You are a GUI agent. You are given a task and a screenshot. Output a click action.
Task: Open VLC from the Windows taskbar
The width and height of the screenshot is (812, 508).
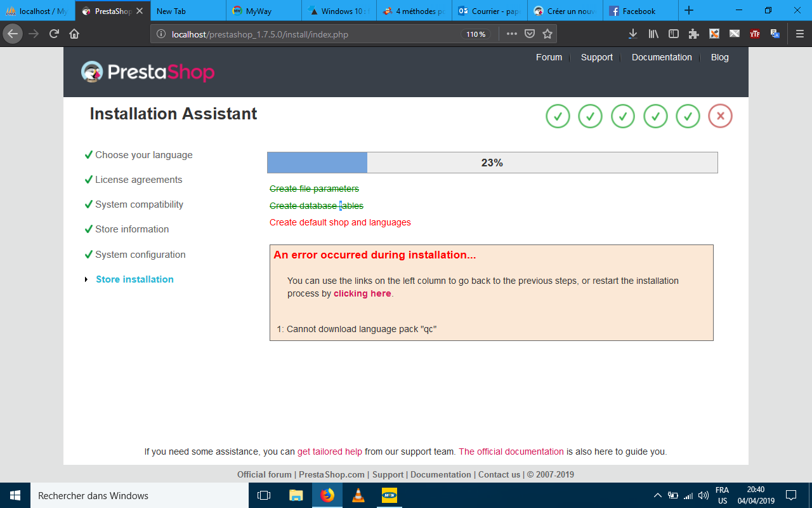click(358, 495)
